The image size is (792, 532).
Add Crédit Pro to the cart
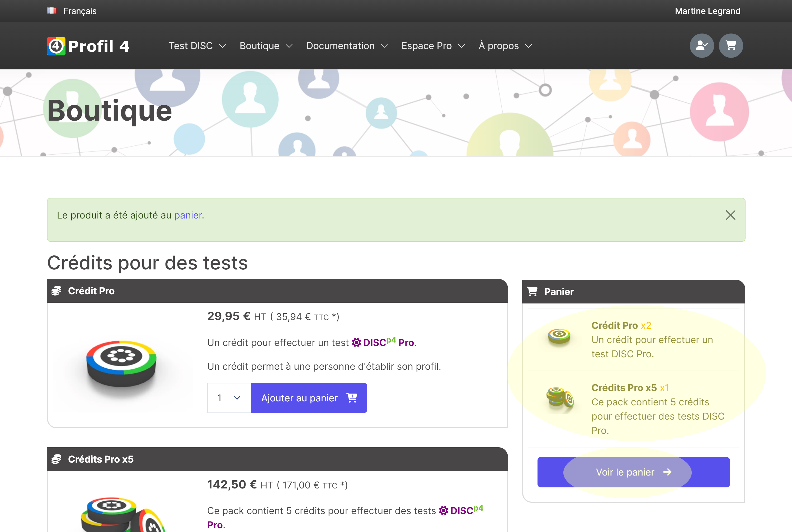(309, 398)
